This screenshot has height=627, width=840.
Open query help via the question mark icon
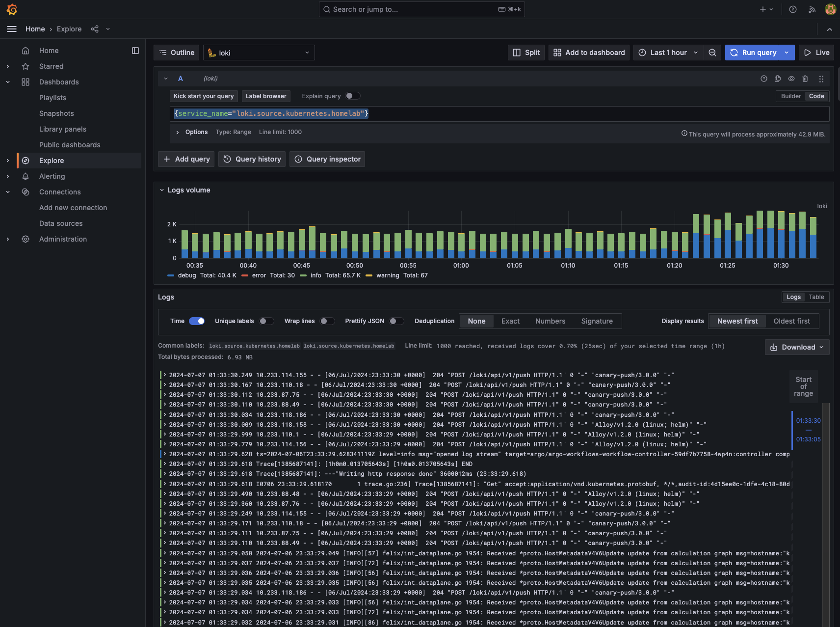tap(763, 79)
